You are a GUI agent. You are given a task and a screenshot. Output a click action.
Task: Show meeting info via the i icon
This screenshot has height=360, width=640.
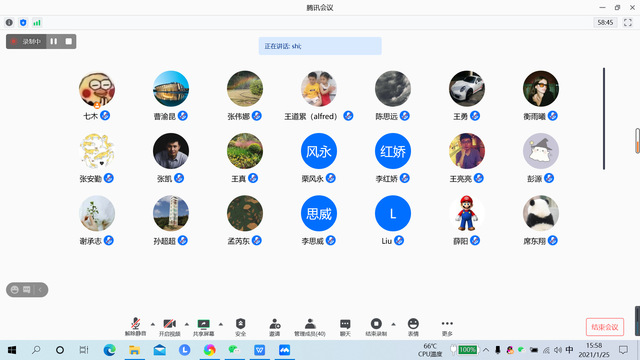pyautogui.click(x=9, y=22)
